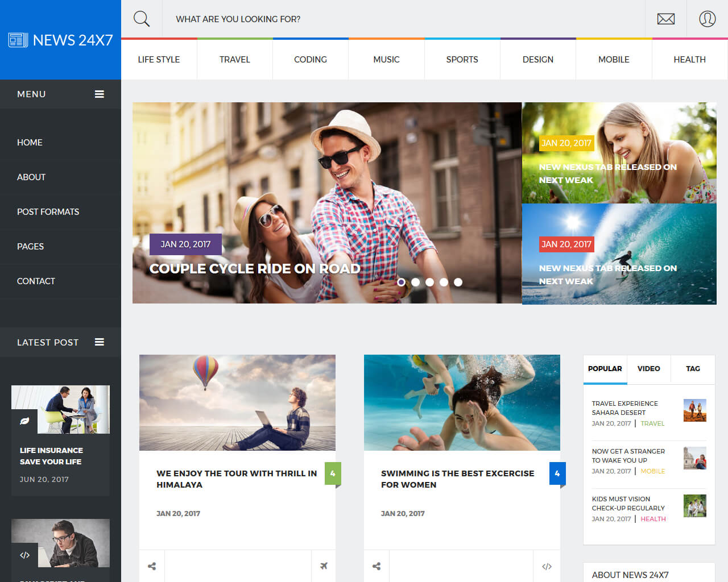Toggle the LATEST POST hamburger icon
Screen dimensions: 728x582
pyautogui.click(x=100, y=342)
